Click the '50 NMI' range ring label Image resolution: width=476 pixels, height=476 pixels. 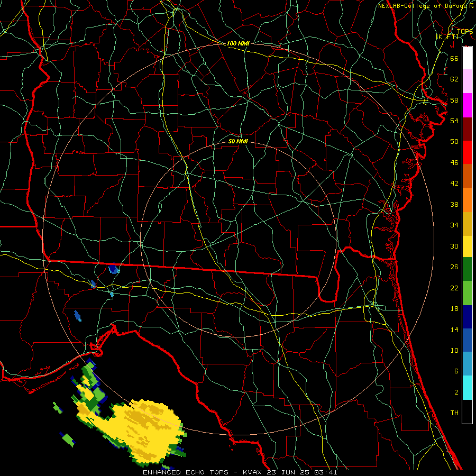pos(238,141)
